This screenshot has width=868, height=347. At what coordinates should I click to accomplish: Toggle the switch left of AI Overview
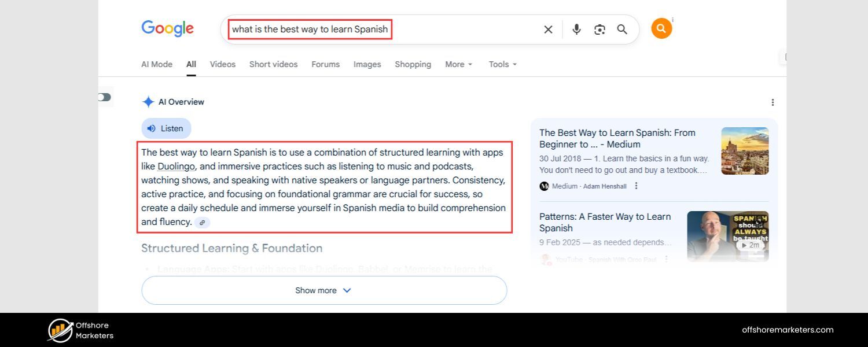[104, 97]
